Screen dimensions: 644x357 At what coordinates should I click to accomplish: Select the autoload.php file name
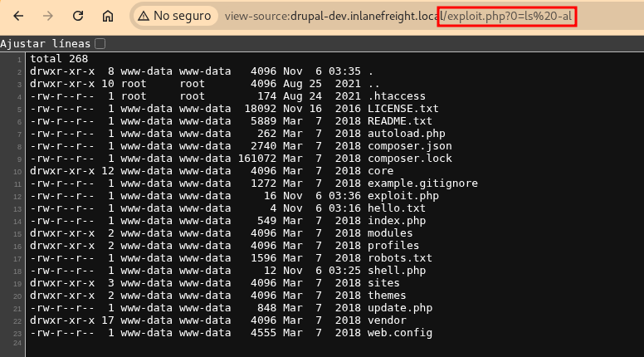click(x=406, y=134)
